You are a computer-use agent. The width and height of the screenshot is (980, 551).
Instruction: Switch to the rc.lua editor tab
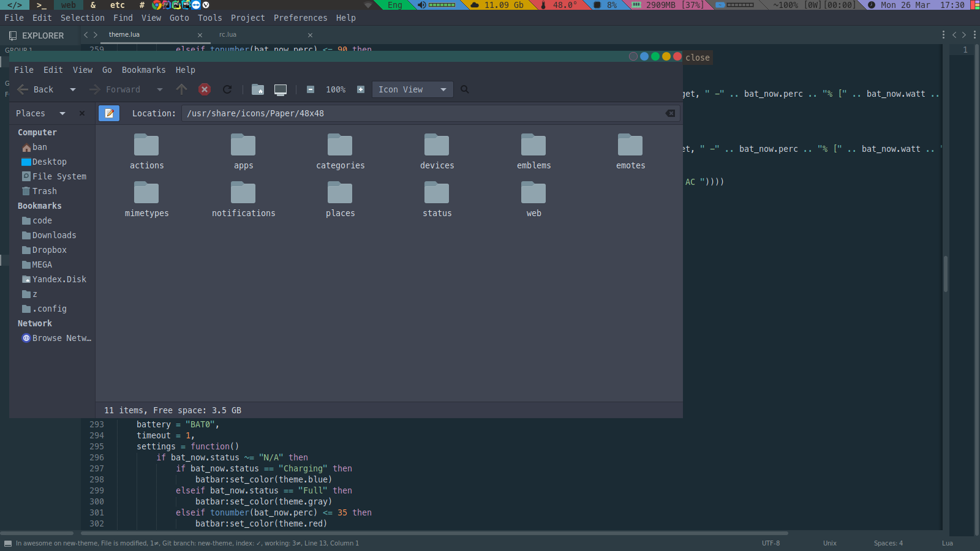pyautogui.click(x=228, y=35)
